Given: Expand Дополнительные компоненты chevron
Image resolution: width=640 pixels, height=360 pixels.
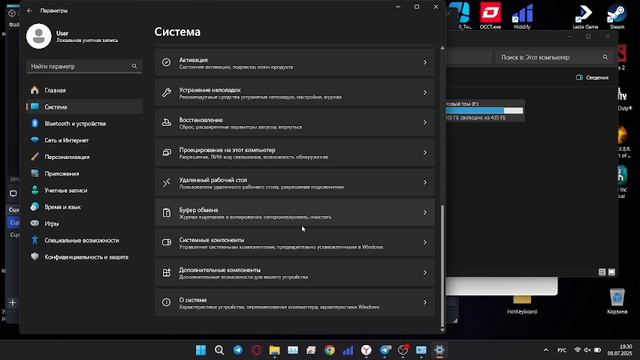Looking at the screenshot, I should (x=425, y=273).
